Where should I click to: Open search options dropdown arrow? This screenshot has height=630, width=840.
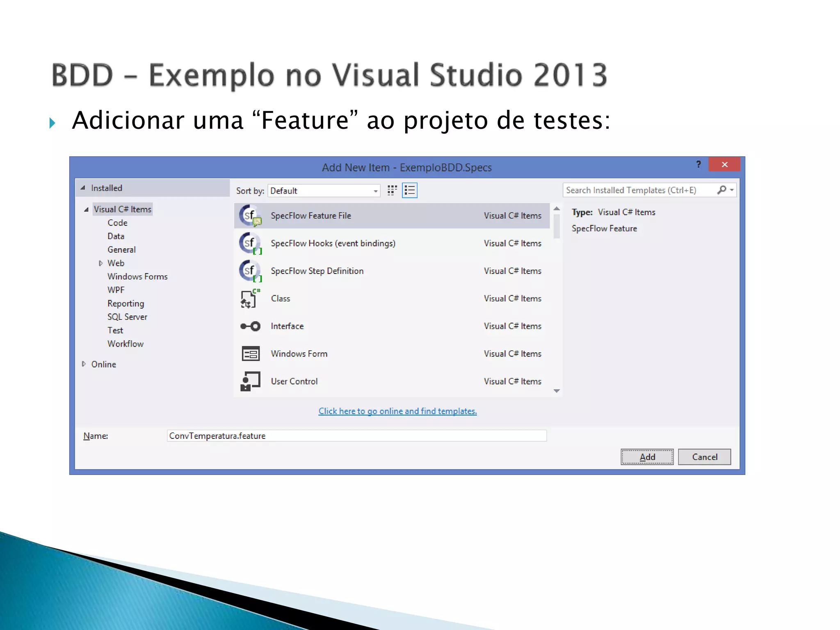tap(732, 190)
